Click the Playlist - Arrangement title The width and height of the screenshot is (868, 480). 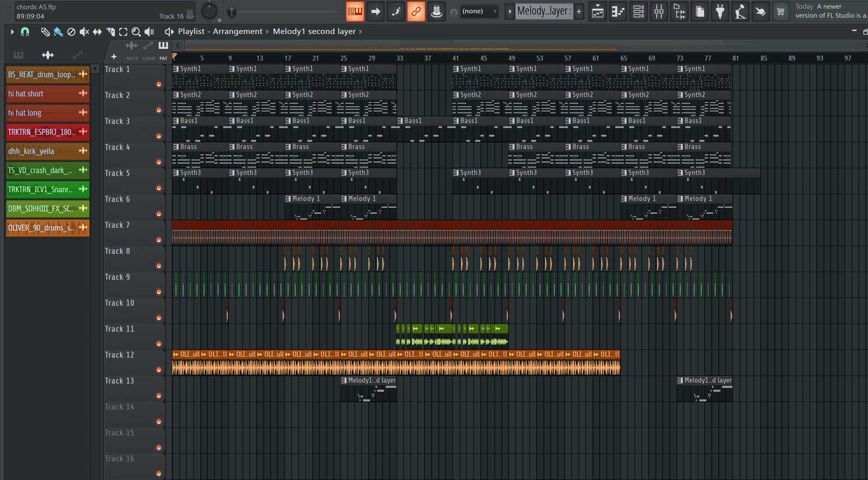220,31
